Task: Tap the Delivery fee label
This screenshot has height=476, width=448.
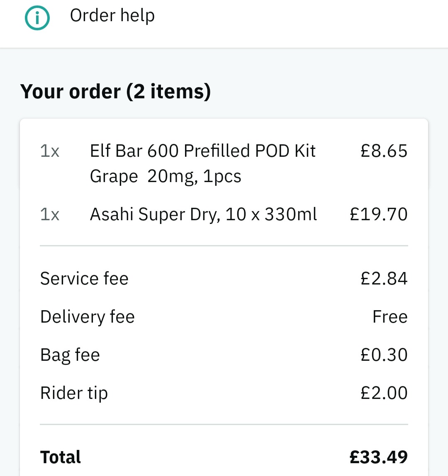Action: tap(88, 317)
